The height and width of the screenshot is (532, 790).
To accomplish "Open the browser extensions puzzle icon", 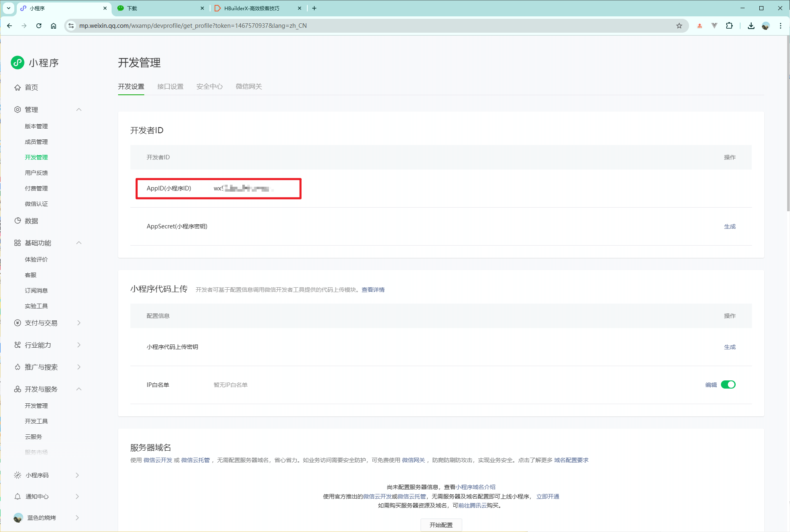I will [x=729, y=26].
